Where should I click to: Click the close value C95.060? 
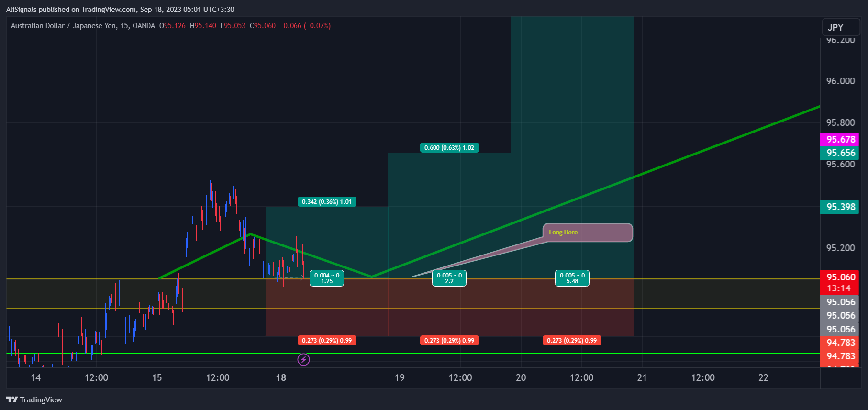263,26
